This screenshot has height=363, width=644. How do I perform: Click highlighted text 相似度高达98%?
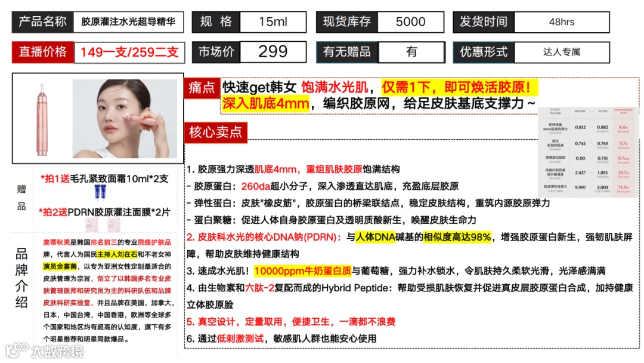coord(457,237)
